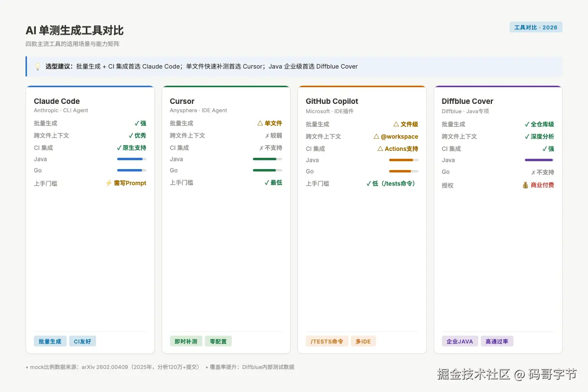The height and width of the screenshot is (392, 588).
Task: Click the AI 单测生成工具对比 heading
Action: tap(74, 30)
